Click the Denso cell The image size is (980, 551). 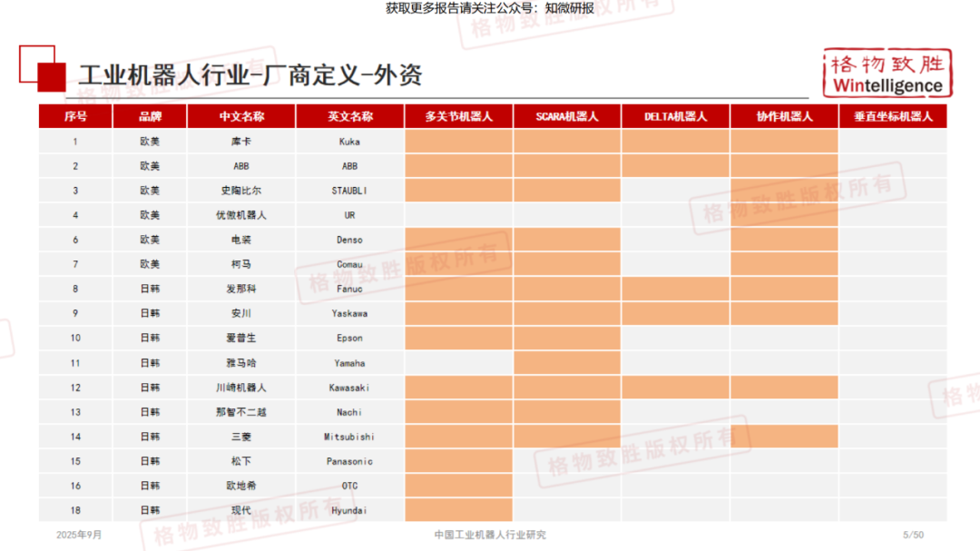click(x=350, y=240)
